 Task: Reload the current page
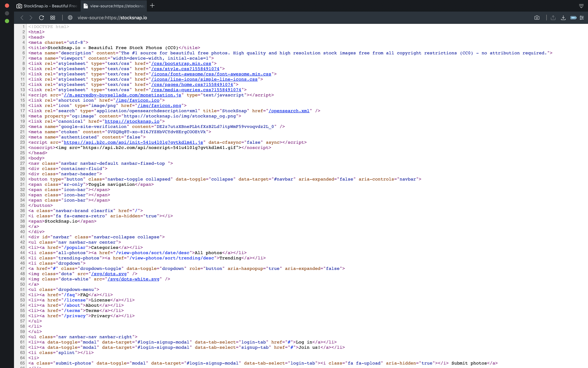point(41,18)
